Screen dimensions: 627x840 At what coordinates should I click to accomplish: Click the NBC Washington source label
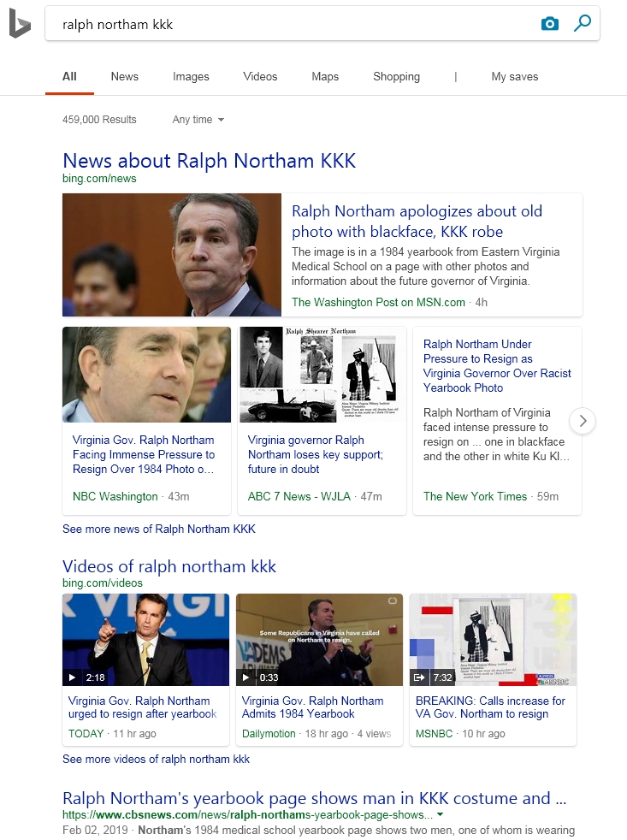[x=115, y=497]
